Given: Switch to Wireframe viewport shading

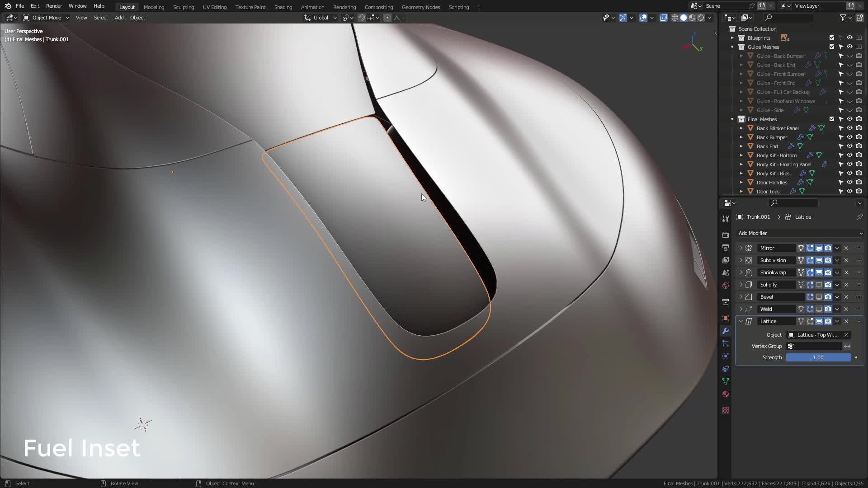Looking at the screenshot, I should coord(675,18).
